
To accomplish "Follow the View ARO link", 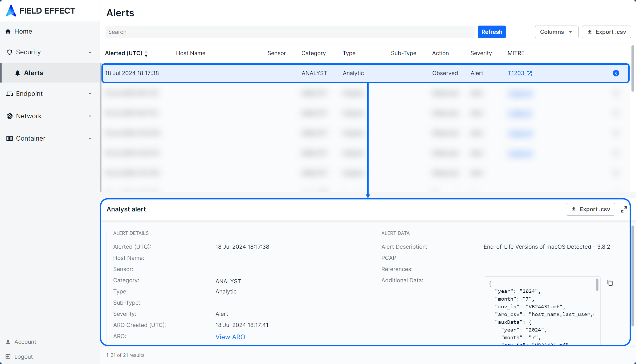I will coord(230,337).
